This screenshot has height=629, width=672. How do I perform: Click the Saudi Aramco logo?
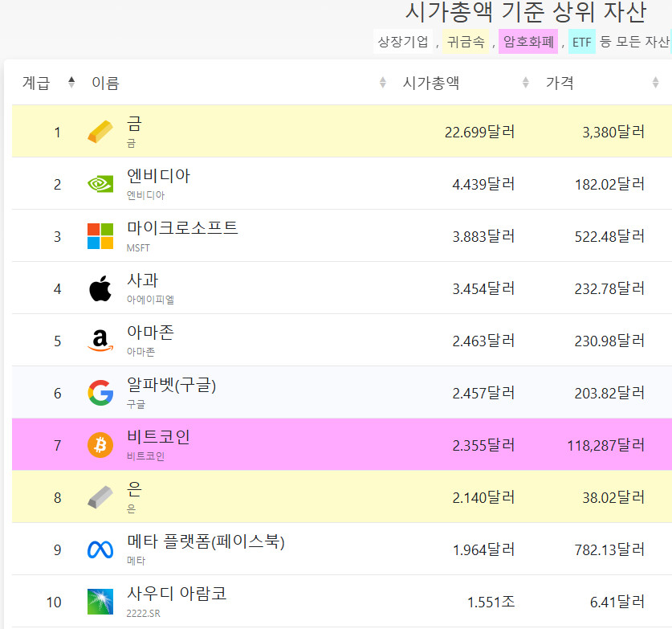tap(100, 602)
